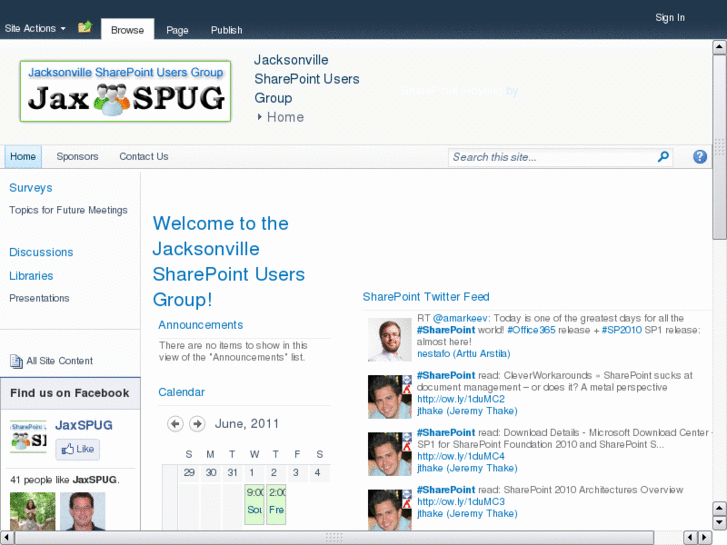Image resolution: width=727 pixels, height=545 pixels.
Task: Click calendar date 4
Action: [318, 473]
